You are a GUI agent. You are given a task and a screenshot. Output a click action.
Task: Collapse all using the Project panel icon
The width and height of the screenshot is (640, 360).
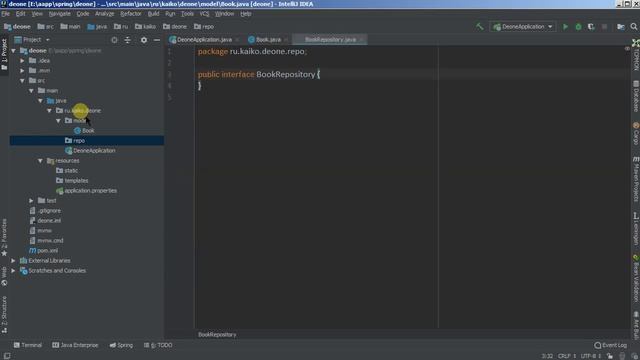click(128, 40)
